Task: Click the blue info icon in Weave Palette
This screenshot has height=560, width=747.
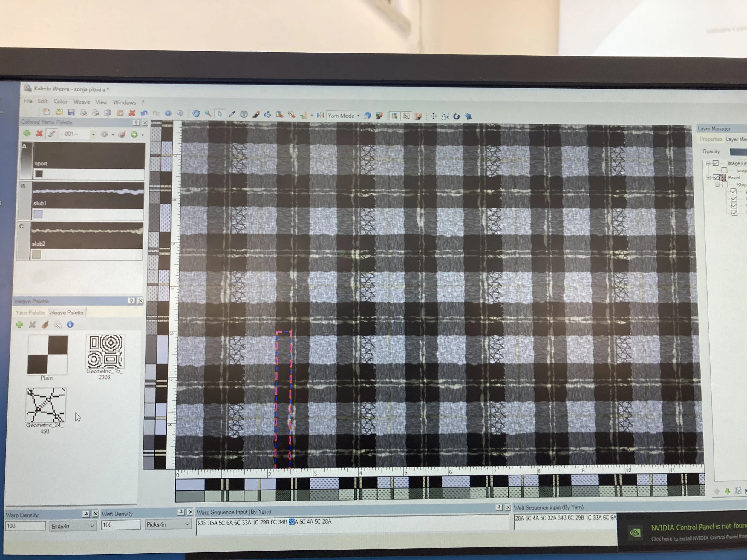Action: pos(70,325)
